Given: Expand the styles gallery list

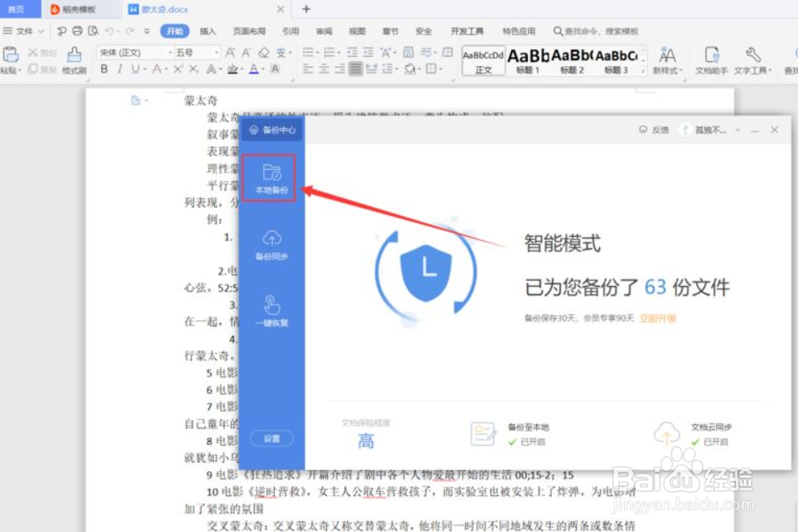Looking at the screenshot, I should click(643, 71).
